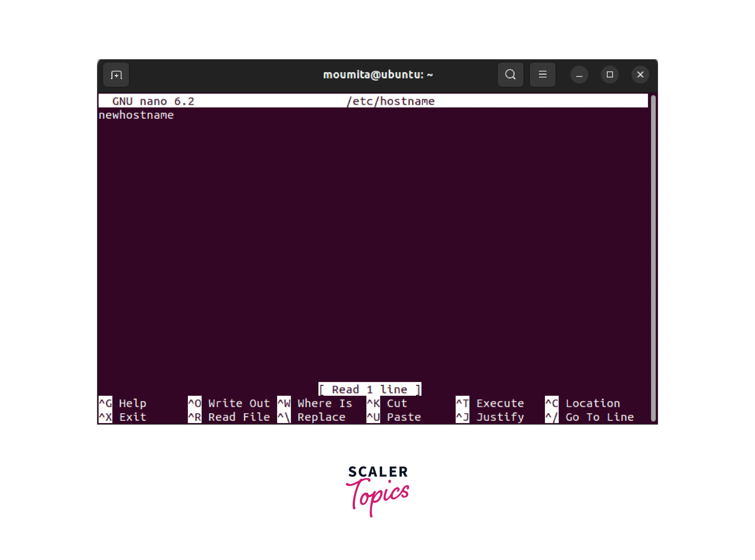Open the terminal search magnifier icon
The height and width of the screenshot is (560, 755).
[510, 75]
